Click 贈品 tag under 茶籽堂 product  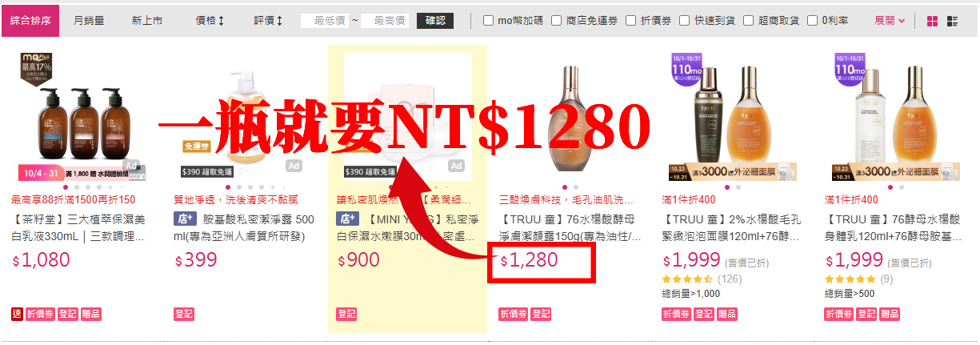[91, 314]
